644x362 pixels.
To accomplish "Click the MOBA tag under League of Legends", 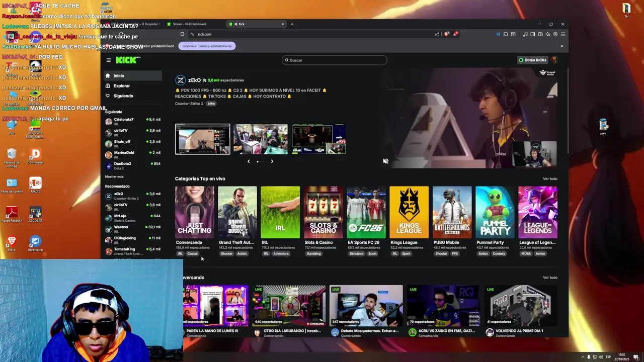I will pyautogui.click(x=526, y=254).
